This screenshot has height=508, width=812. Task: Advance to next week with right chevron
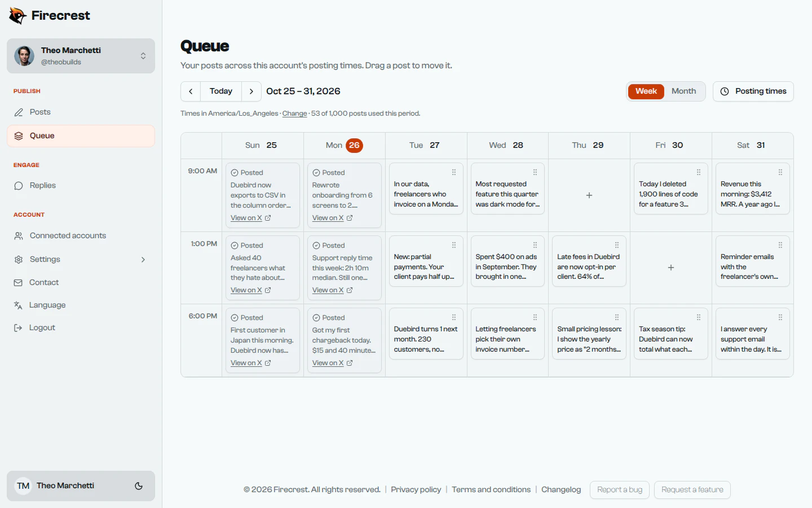(x=251, y=91)
